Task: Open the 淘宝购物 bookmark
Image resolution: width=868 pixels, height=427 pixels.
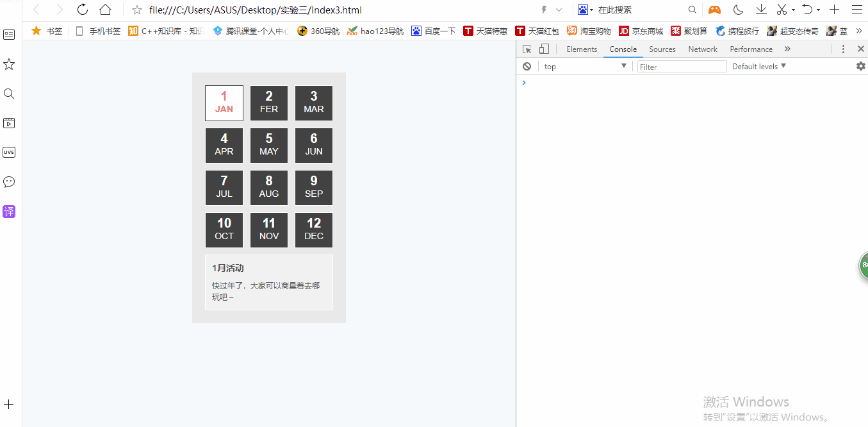Action: [x=589, y=31]
